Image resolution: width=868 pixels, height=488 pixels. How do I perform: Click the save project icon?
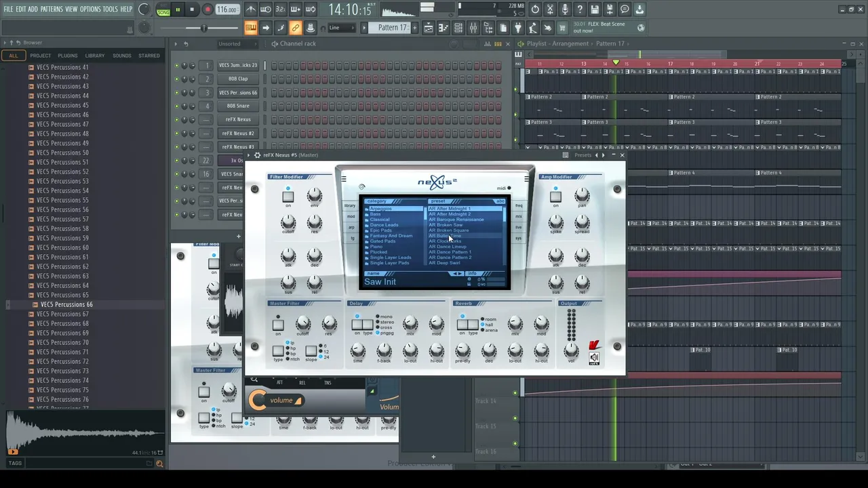pyautogui.click(x=595, y=9)
